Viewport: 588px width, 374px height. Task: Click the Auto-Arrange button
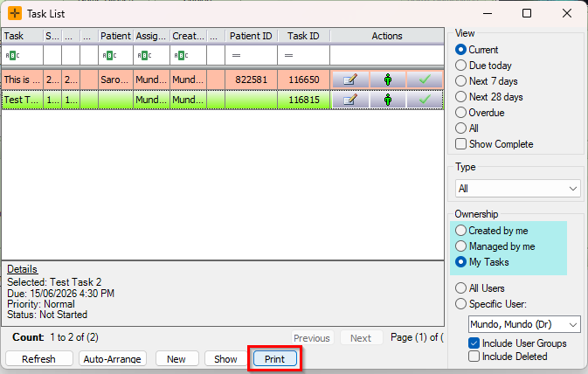point(113,358)
